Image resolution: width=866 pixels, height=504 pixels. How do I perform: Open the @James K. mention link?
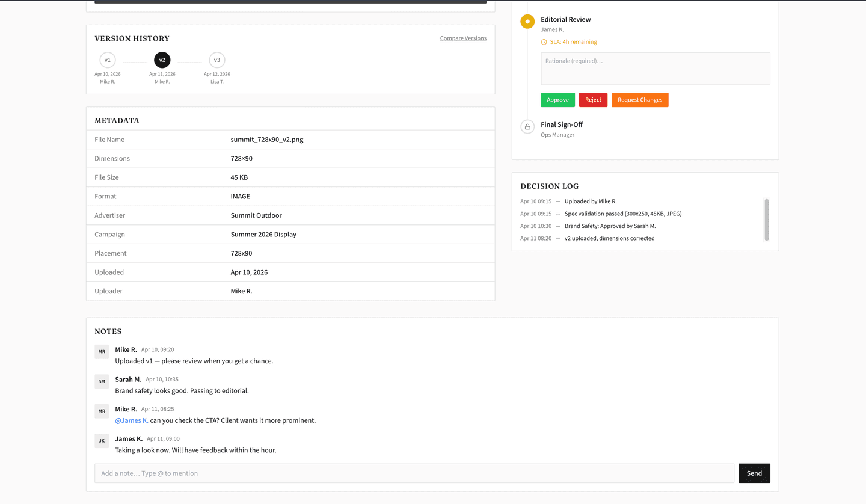pos(132,420)
